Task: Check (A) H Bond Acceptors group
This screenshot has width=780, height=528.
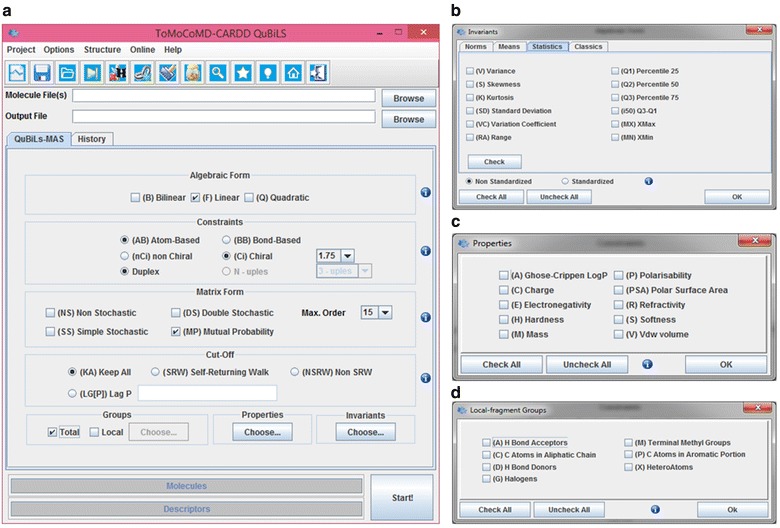Action: (486, 442)
